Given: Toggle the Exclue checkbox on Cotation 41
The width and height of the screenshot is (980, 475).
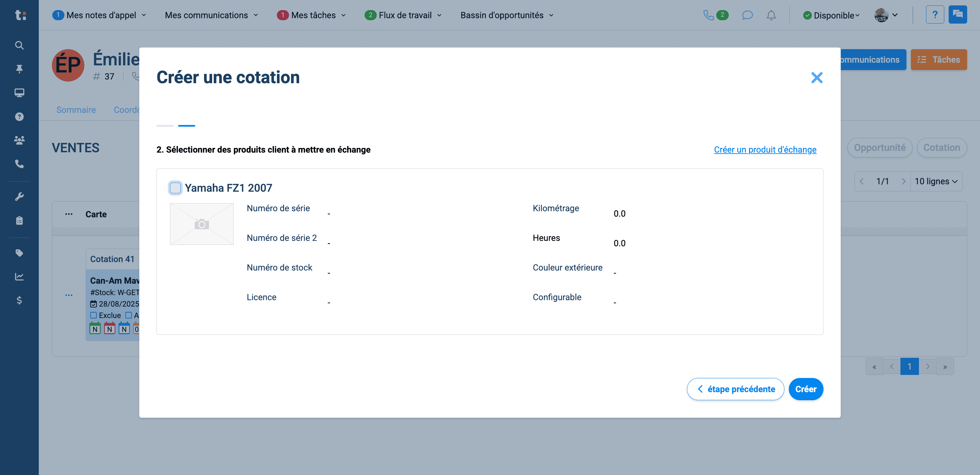Looking at the screenshot, I should 94,315.
